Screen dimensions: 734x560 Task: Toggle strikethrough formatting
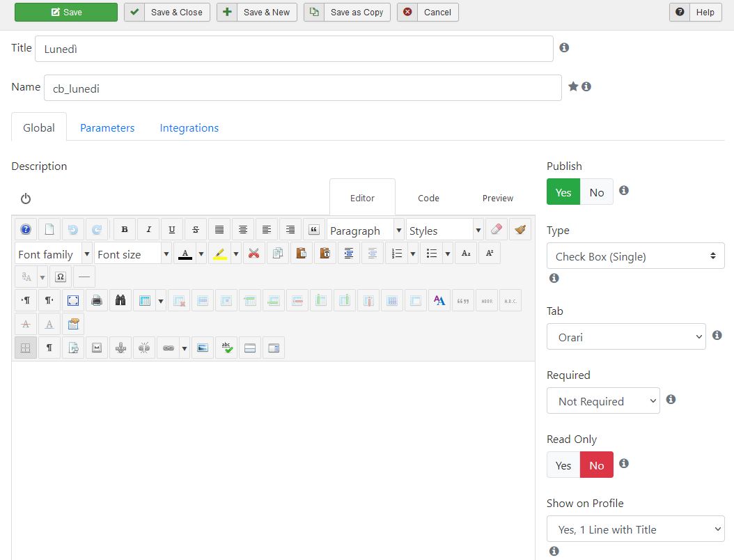(x=196, y=229)
